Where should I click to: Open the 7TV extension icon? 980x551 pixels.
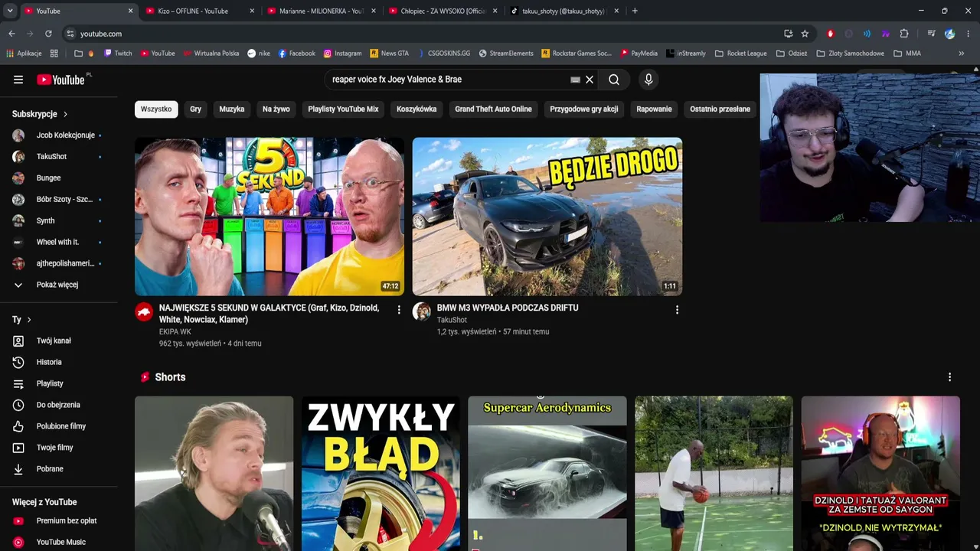coord(886,34)
